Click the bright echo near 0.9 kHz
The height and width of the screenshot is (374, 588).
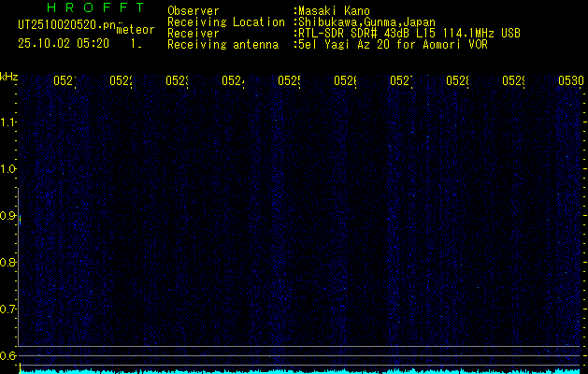pos(20,220)
